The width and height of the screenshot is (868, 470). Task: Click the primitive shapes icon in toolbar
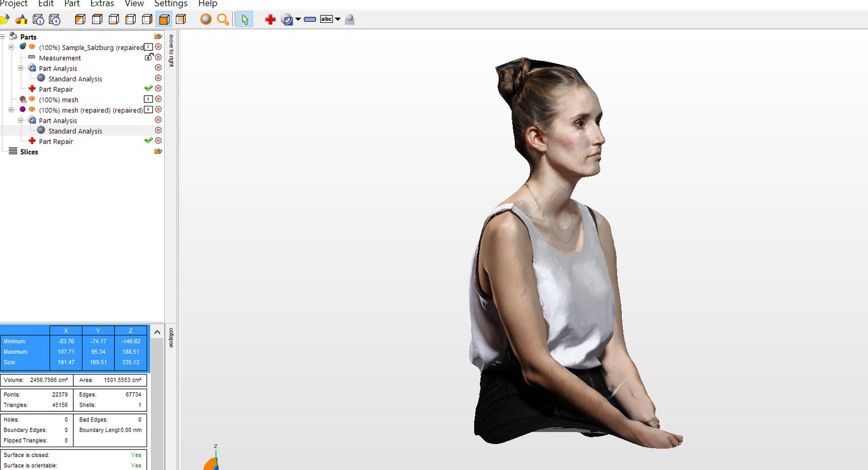click(x=21, y=20)
